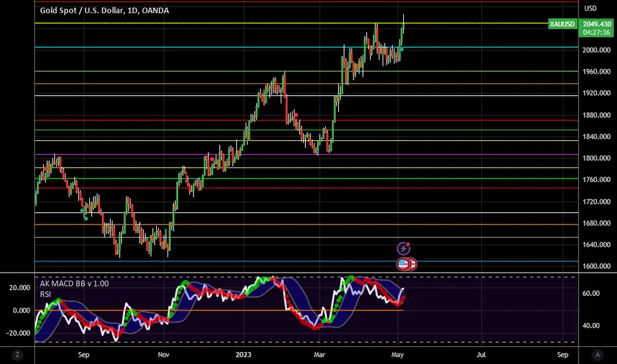Click the Jul label on time axis

481,355
